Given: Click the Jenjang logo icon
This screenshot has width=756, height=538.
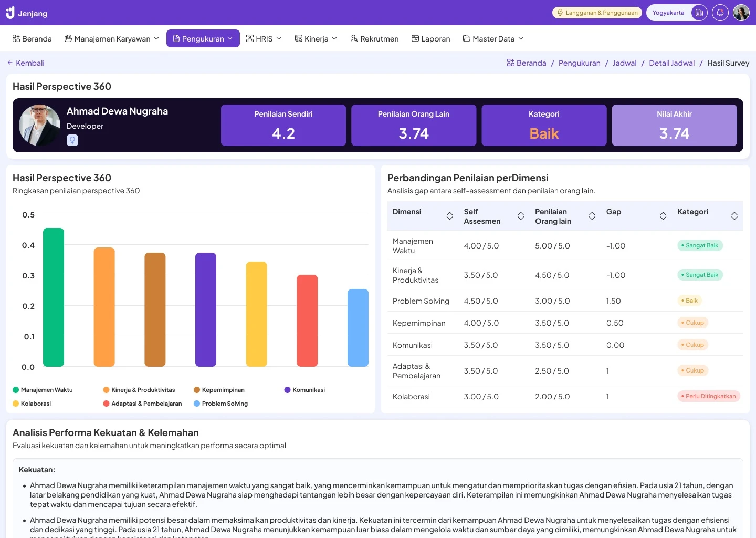Looking at the screenshot, I should click(x=10, y=13).
